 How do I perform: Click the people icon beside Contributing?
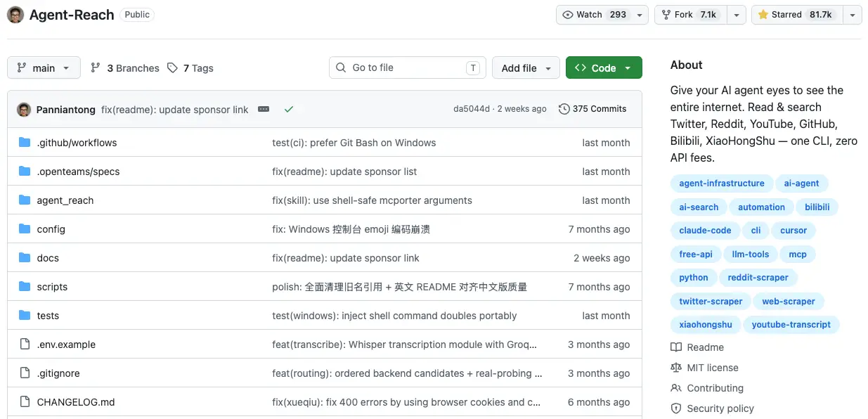(676, 388)
